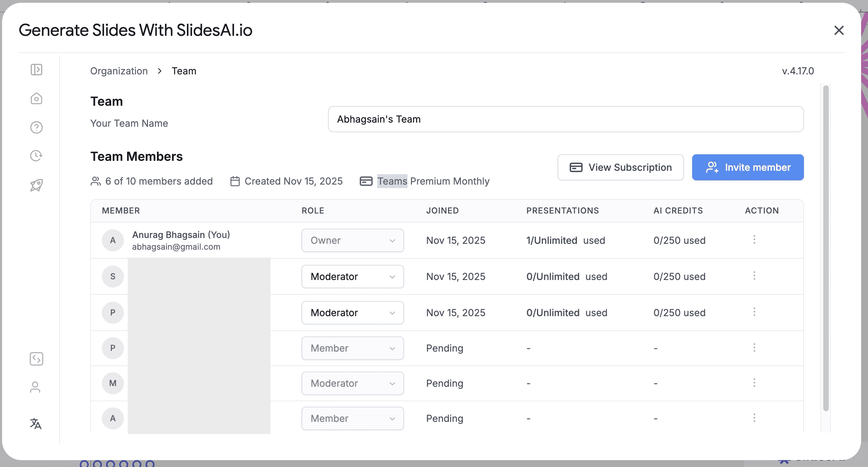Open the Member role dropdown for pending P
The height and width of the screenshot is (467, 868).
[x=352, y=348]
